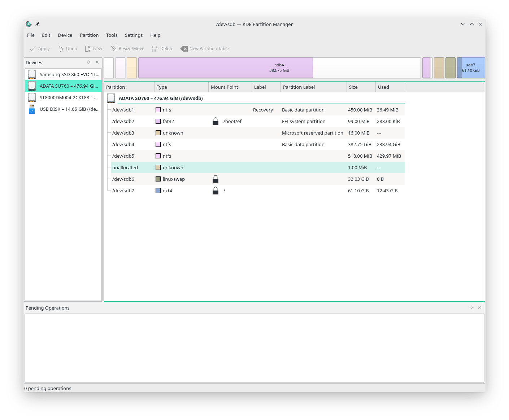Open the Partition menu
This screenshot has width=509, height=420.
(89, 35)
